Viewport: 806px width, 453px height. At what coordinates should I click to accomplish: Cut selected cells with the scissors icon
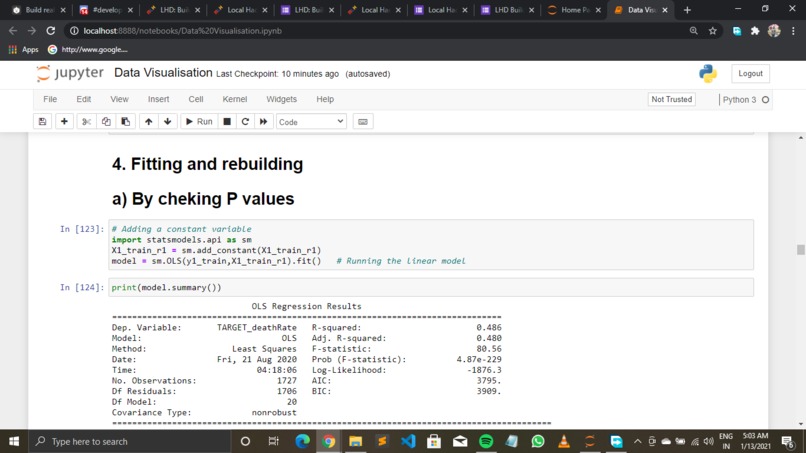point(86,122)
